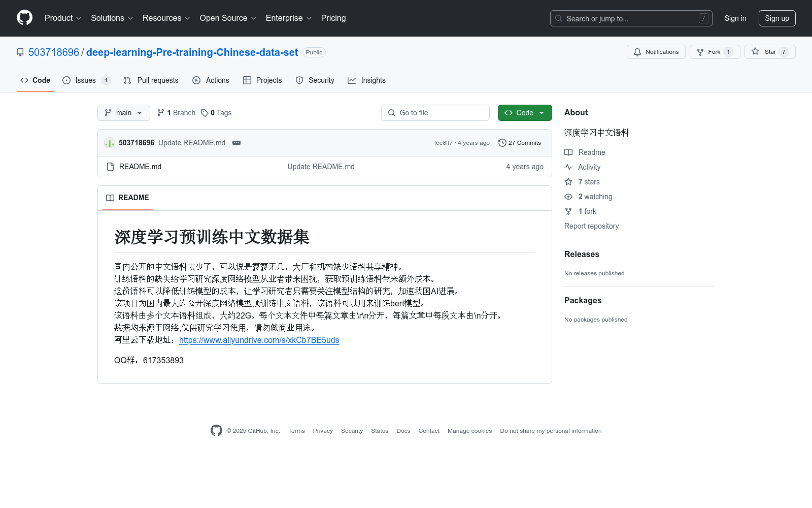812x508 pixels.
Task: Open the 503718696 commit author link
Action: pyautogui.click(x=137, y=143)
